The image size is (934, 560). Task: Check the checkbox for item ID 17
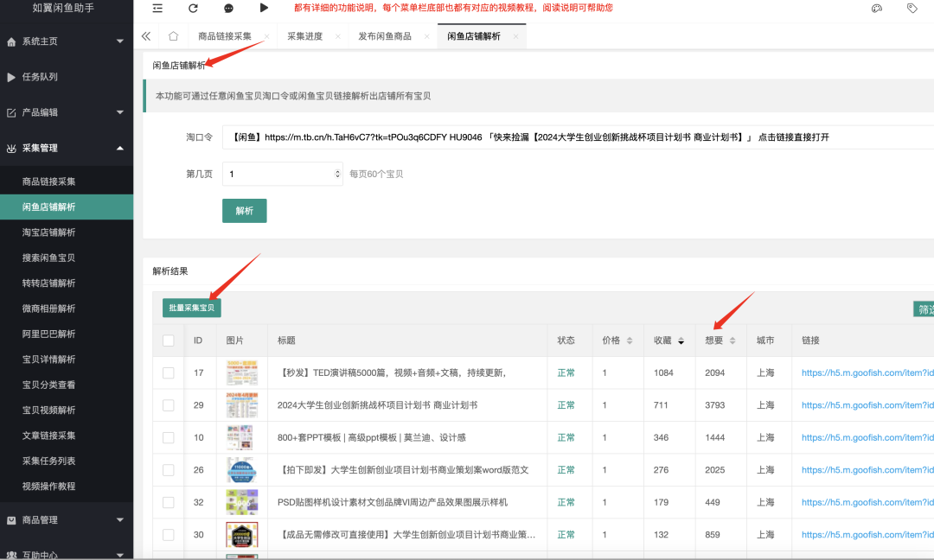point(169,372)
